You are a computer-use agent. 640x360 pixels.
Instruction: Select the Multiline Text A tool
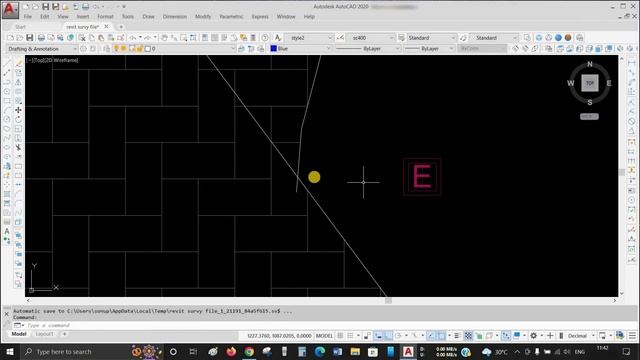[7, 231]
